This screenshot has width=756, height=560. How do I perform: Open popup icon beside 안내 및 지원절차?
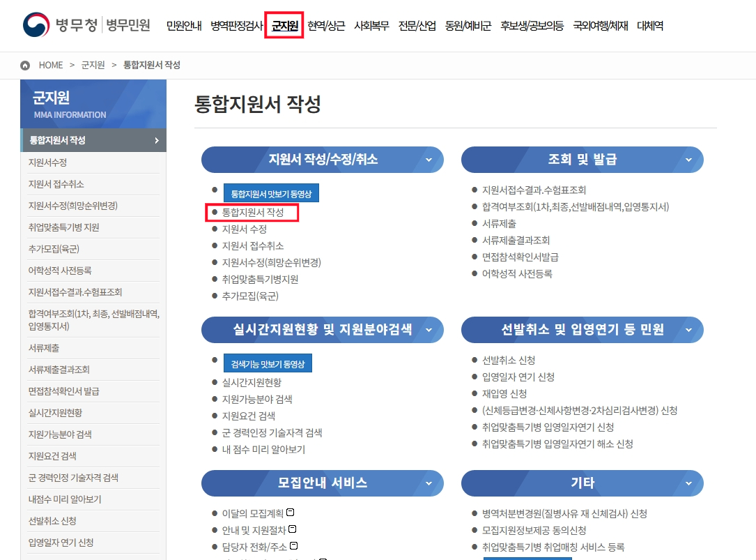click(292, 529)
